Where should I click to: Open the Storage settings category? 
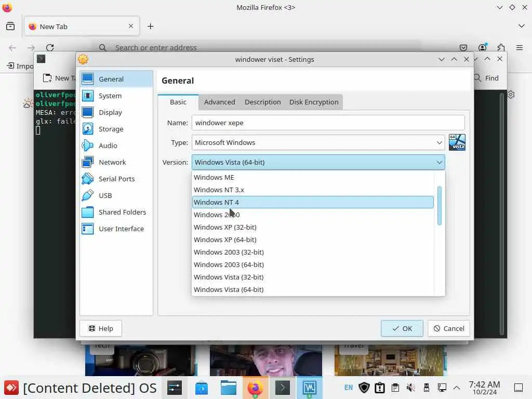[x=116, y=129]
